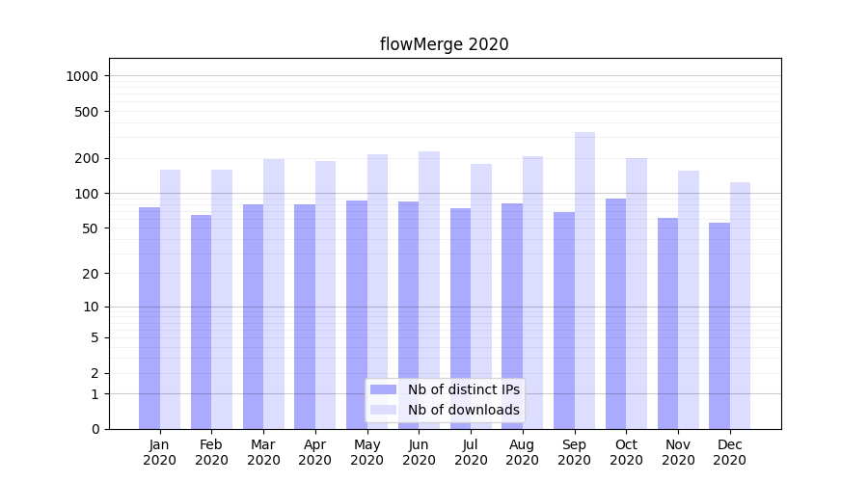This screenshot has height=482, width=868.
Task: Click the October distinct IPs bar
Action: [x=615, y=313]
